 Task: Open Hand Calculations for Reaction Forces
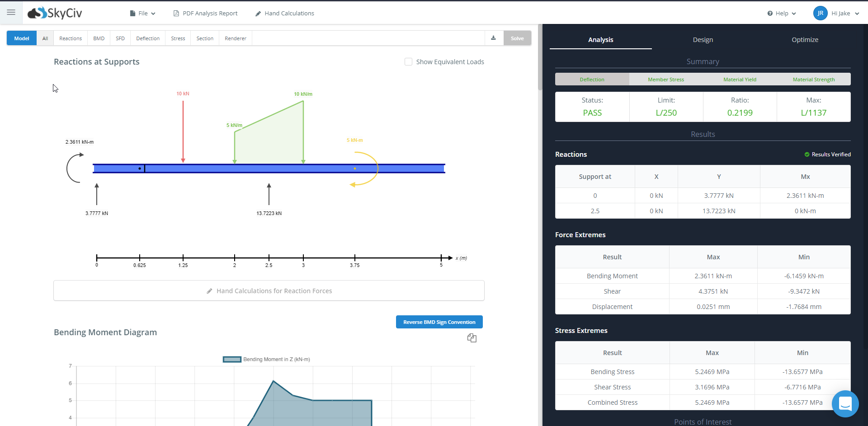pyautogui.click(x=269, y=291)
